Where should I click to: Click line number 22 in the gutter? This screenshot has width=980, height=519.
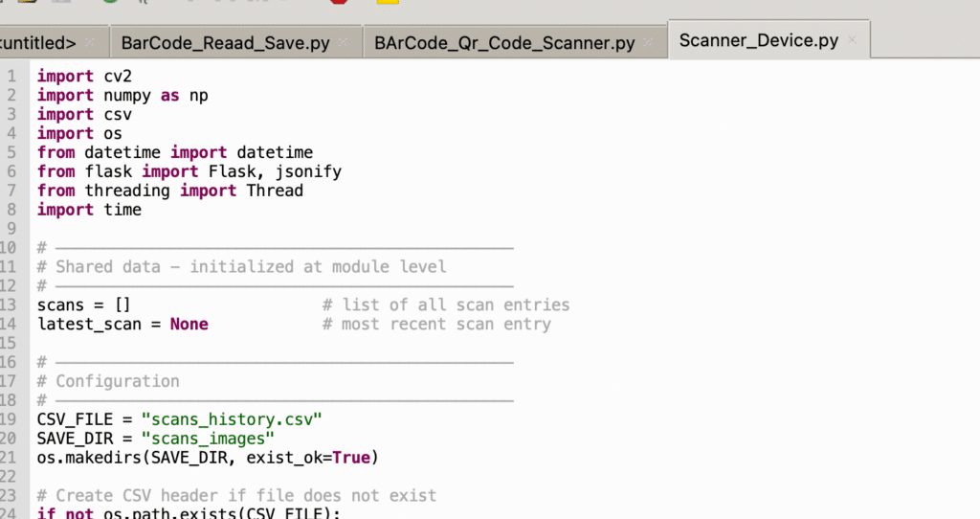tap(8, 477)
